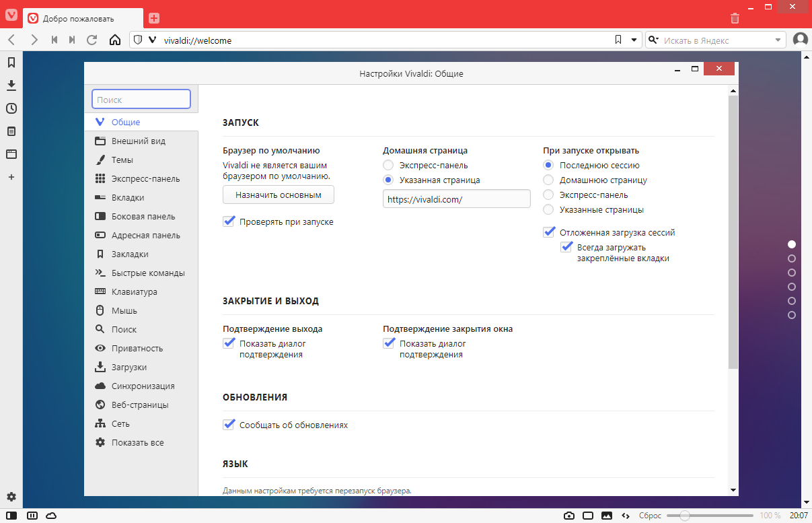Open settings gear in side panel
812x523 pixels.
pos(11,497)
